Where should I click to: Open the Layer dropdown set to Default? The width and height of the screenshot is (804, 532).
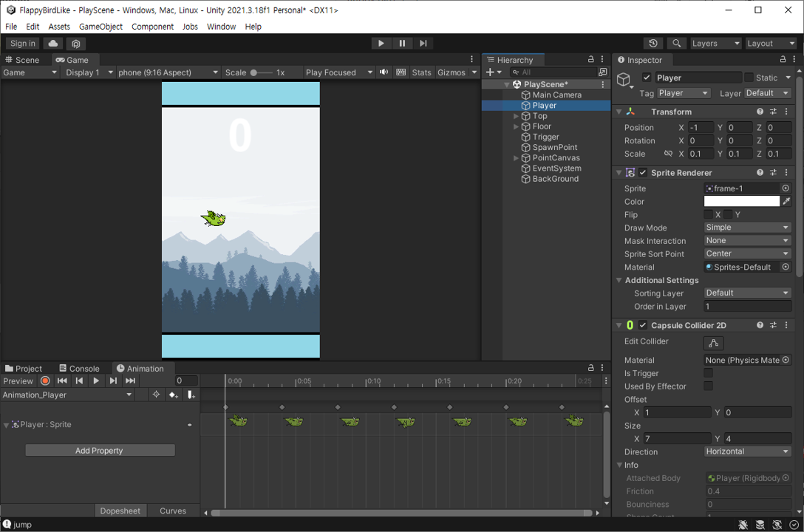[768, 93]
